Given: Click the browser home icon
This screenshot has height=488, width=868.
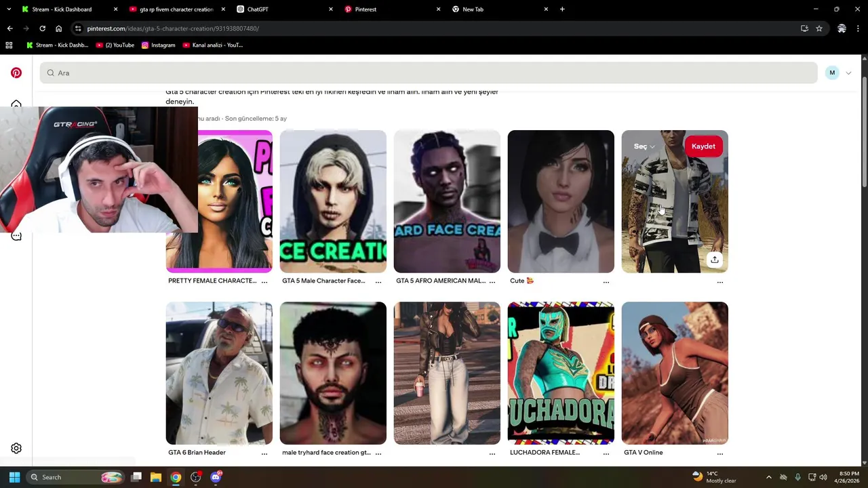Looking at the screenshot, I should tap(58, 28).
